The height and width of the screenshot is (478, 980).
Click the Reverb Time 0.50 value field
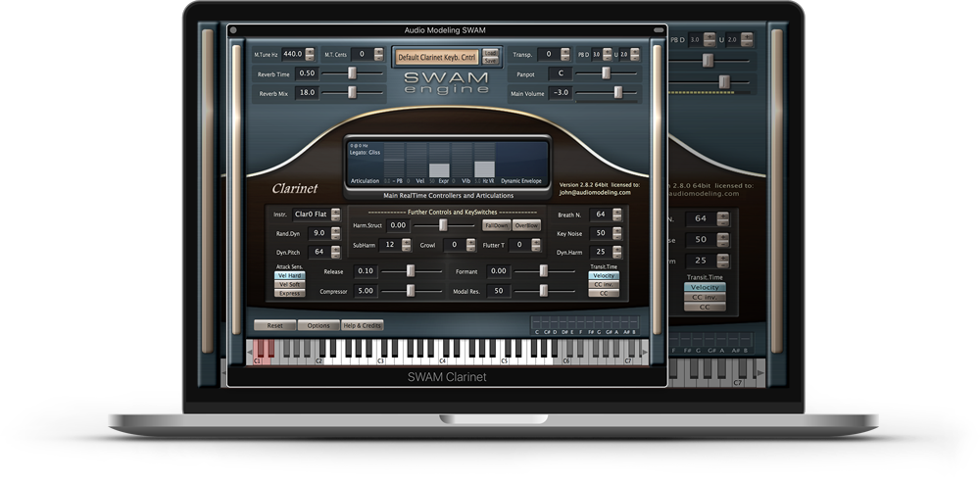[307, 73]
